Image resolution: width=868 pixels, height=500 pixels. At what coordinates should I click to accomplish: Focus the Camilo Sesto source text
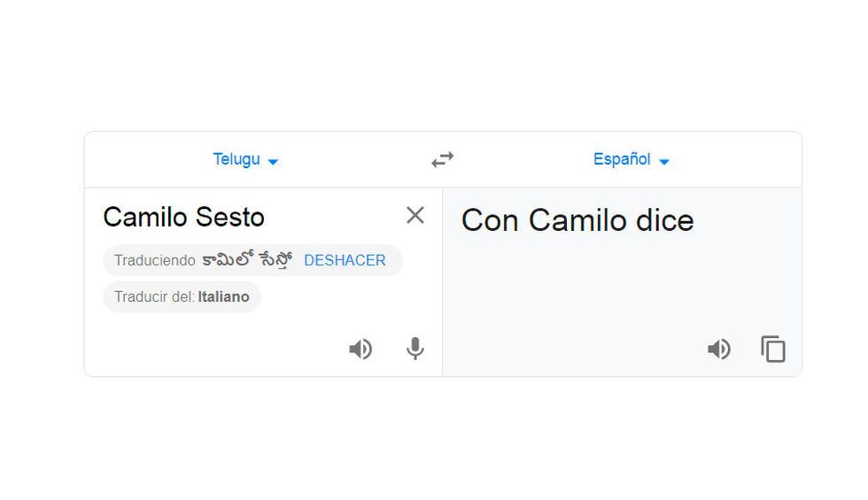(x=183, y=217)
